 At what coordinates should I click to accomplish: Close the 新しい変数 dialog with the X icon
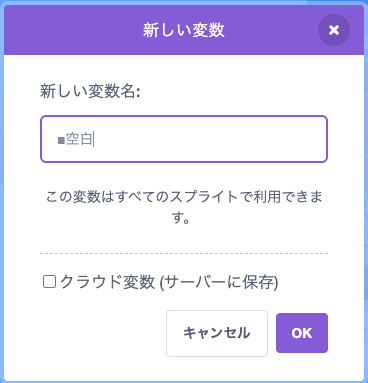[x=334, y=30]
